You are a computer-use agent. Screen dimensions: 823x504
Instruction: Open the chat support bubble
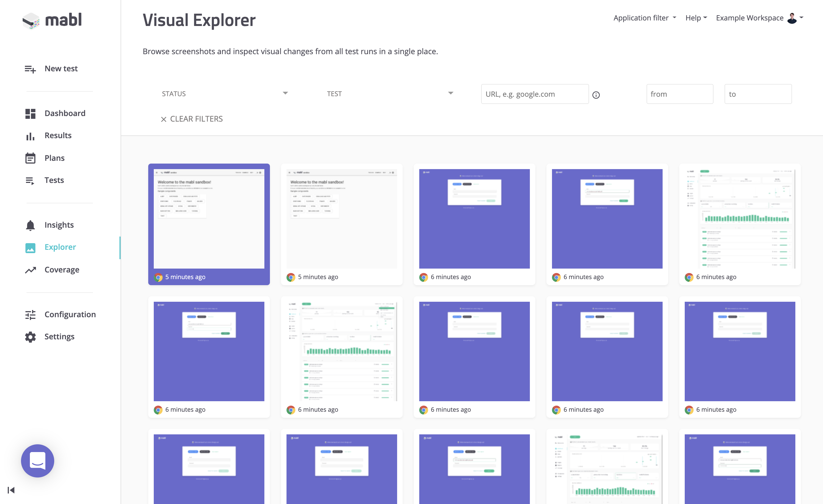tap(37, 461)
